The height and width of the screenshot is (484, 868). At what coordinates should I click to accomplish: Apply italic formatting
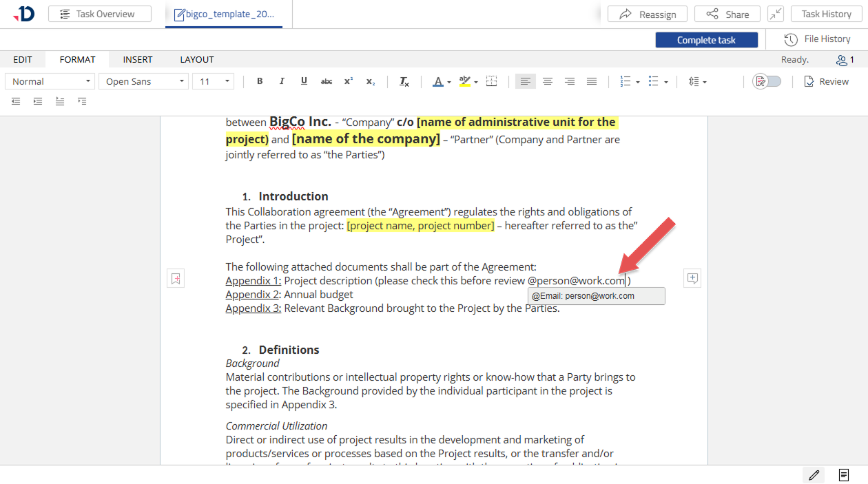pos(282,81)
